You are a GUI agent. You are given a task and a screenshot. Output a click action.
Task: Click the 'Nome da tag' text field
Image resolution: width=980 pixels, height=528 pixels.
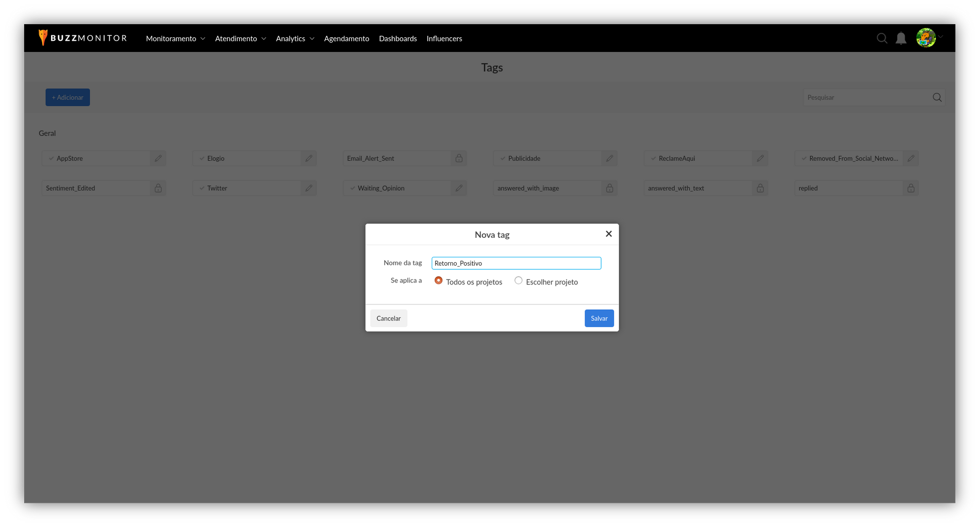coord(516,263)
